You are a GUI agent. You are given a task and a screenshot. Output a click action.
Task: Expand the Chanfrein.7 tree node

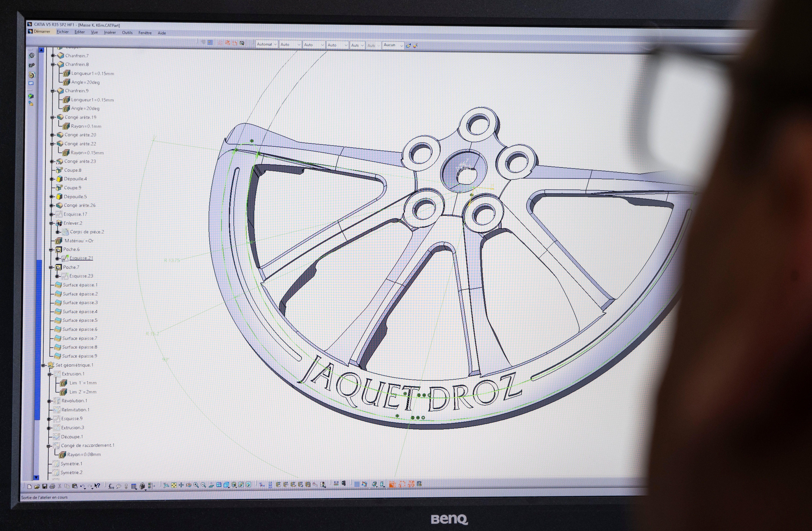click(53, 56)
